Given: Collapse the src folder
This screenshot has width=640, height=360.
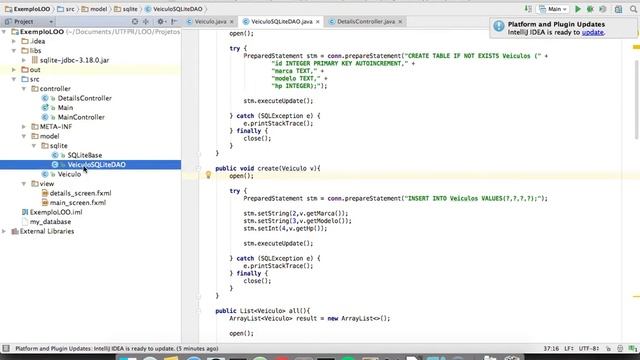Looking at the screenshot, I should 14,79.
